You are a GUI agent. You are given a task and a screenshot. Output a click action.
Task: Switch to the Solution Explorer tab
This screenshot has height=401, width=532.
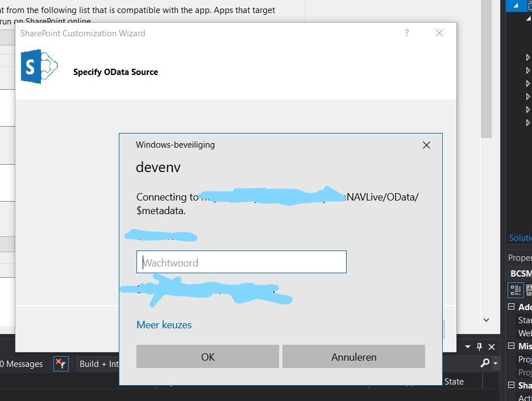520,238
